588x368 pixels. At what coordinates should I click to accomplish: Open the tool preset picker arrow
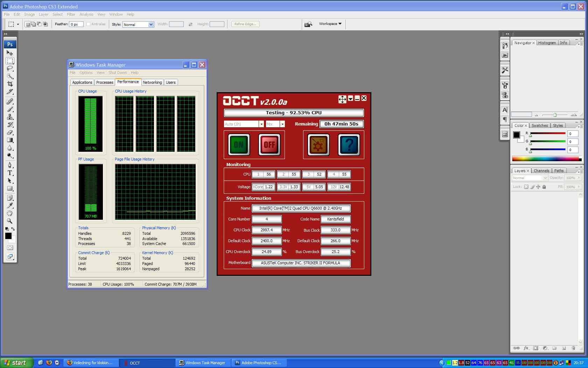(x=18, y=25)
